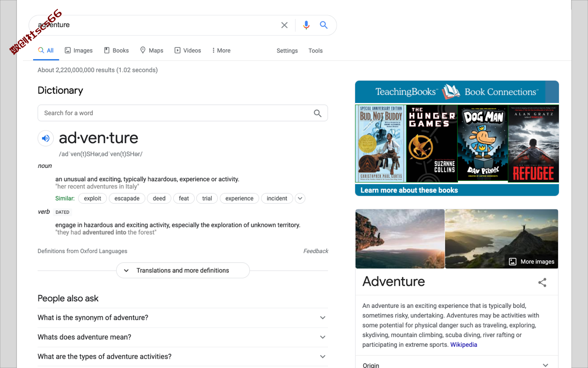Expand What is the synonym of adventure?
Screen dimensions: 588x368
[183, 318]
